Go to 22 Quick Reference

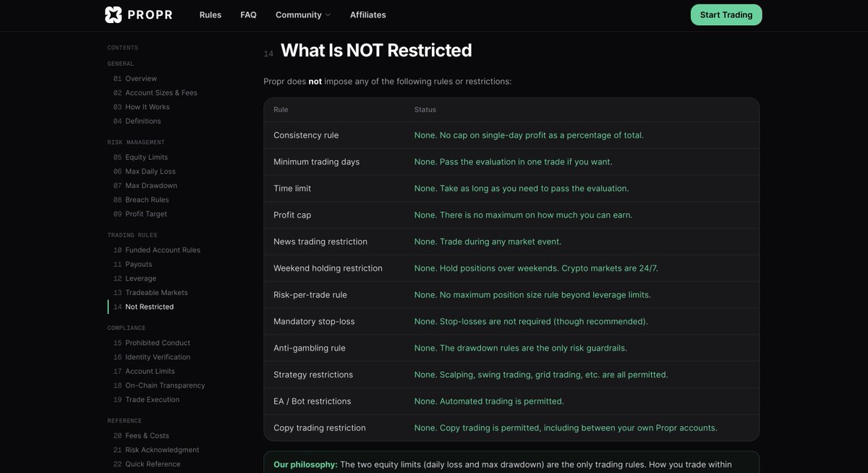point(147,464)
